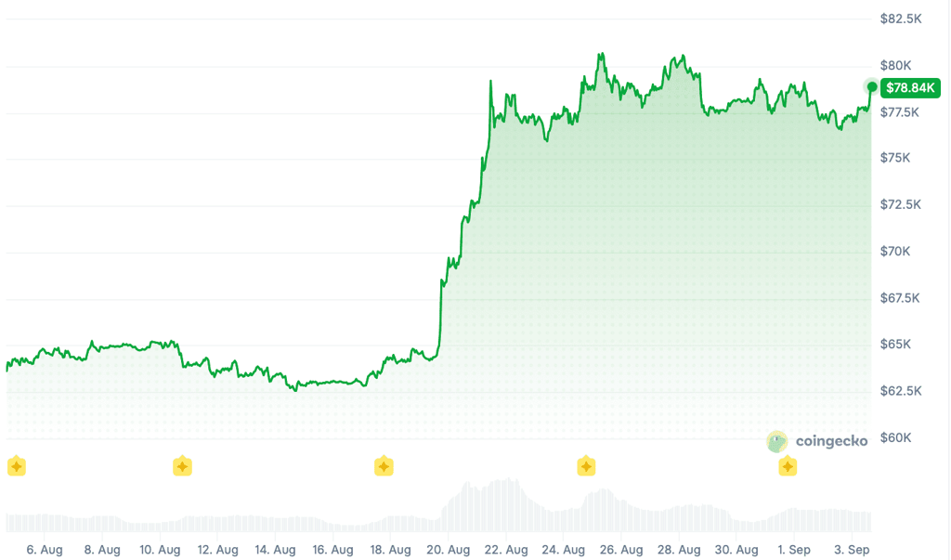Select the 14. Aug date label
This screenshot has width=951, height=560.
coord(275,550)
